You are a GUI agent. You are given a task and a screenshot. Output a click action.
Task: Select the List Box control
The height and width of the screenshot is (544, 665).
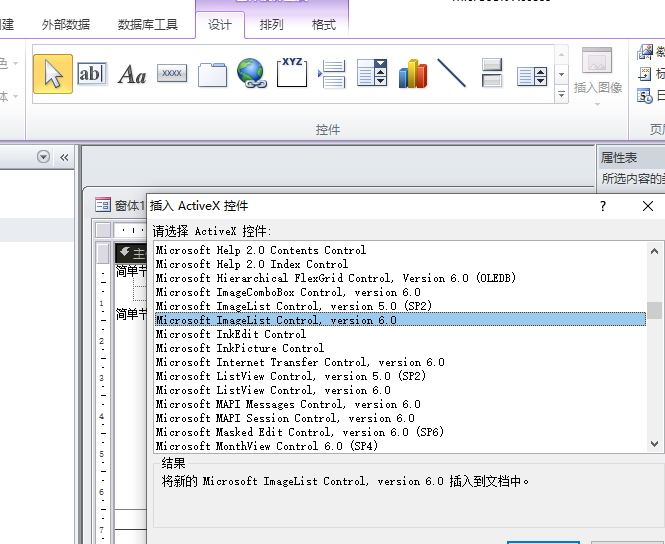click(x=532, y=76)
